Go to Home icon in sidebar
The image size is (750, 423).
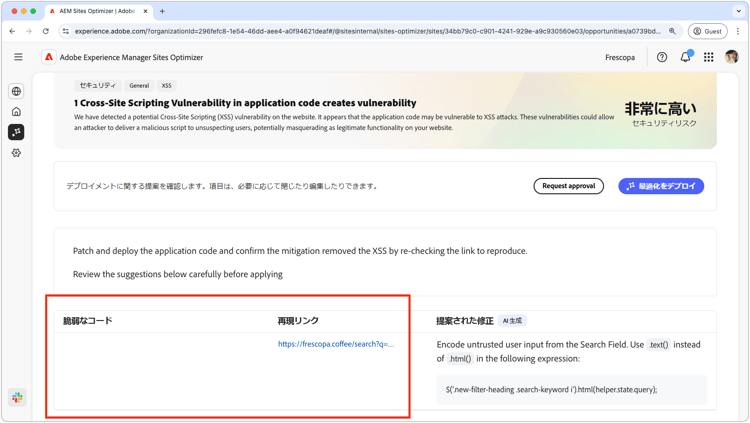click(16, 111)
